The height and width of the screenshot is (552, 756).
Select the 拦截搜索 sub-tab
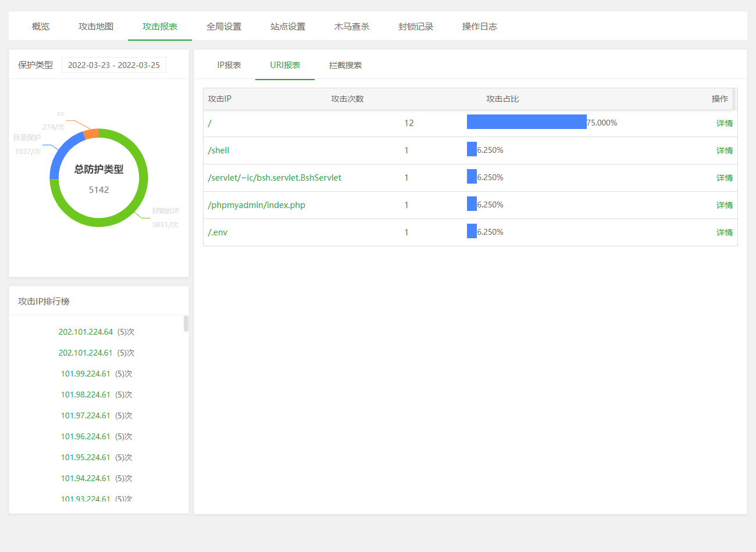pyautogui.click(x=345, y=65)
